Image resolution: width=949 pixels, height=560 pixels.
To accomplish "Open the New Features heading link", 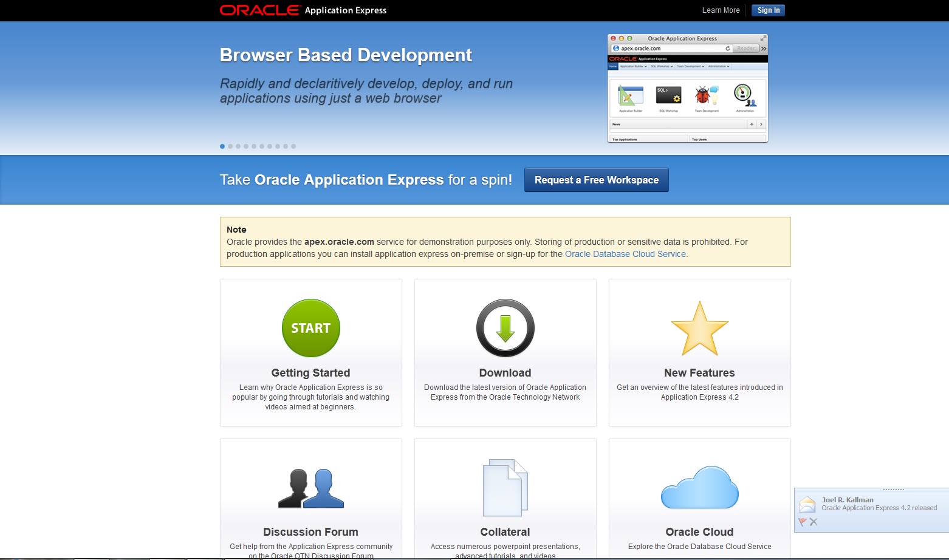I will [x=699, y=373].
